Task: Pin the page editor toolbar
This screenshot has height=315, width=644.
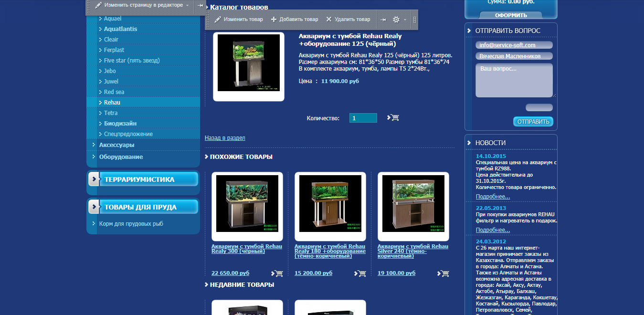Action: (x=200, y=5)
